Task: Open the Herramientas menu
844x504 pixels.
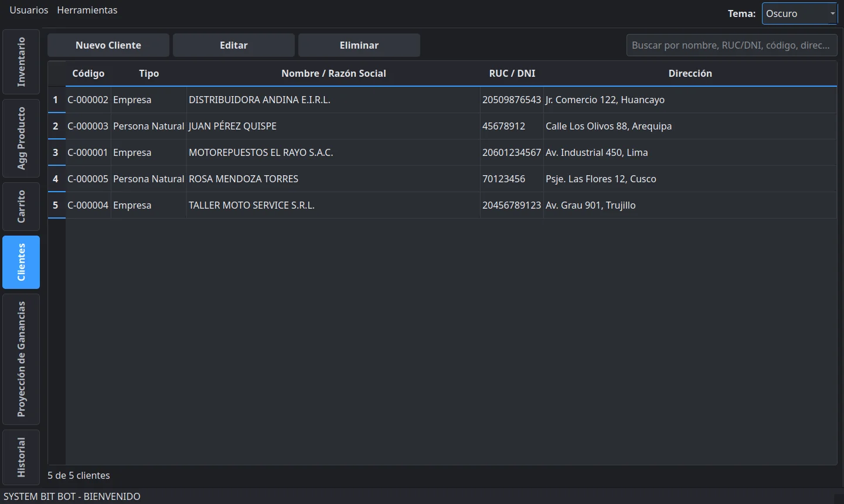Action: point(87,10)
